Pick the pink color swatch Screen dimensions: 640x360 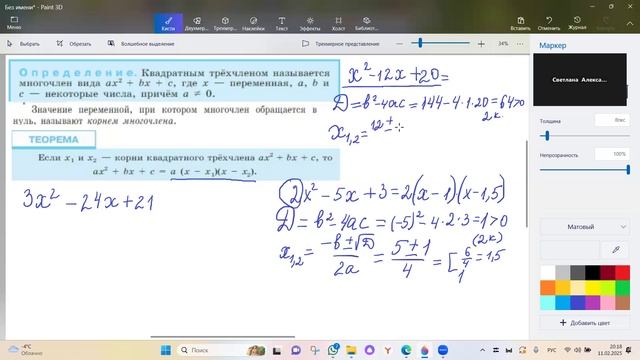tap(607, 302)
